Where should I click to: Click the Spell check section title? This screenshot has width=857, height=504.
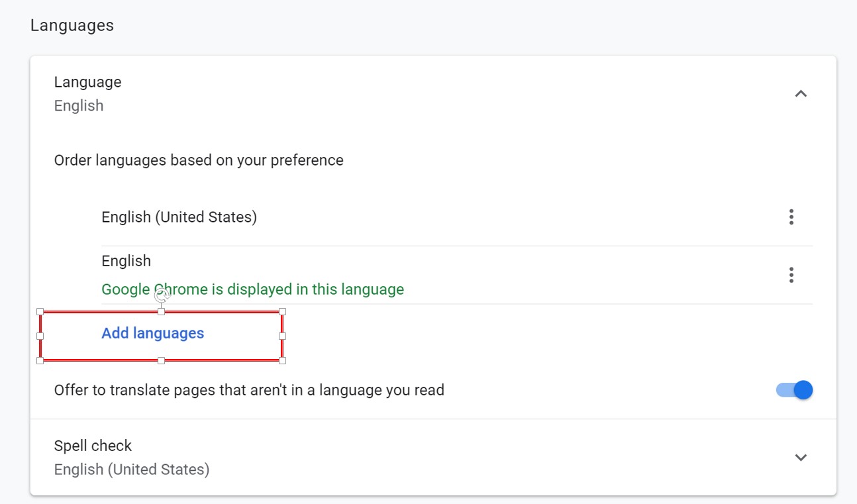pyautogui.click(x=93, y=446)
